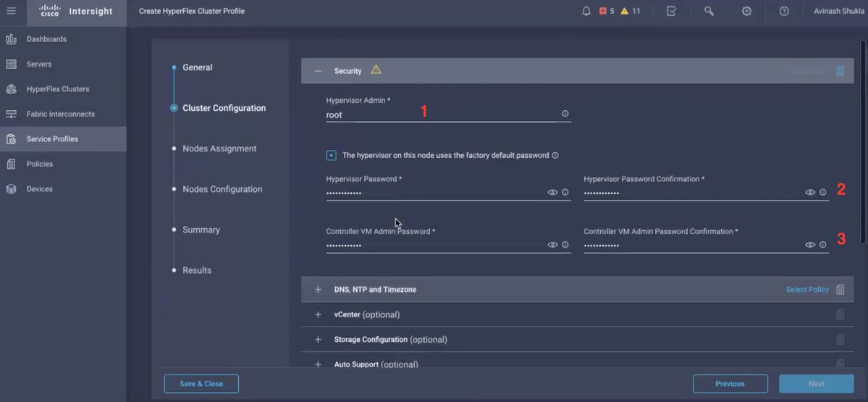This screenshot has width=868, height=402.
Task: Click the Policies sidebar icon
Action: click(11, 164)
